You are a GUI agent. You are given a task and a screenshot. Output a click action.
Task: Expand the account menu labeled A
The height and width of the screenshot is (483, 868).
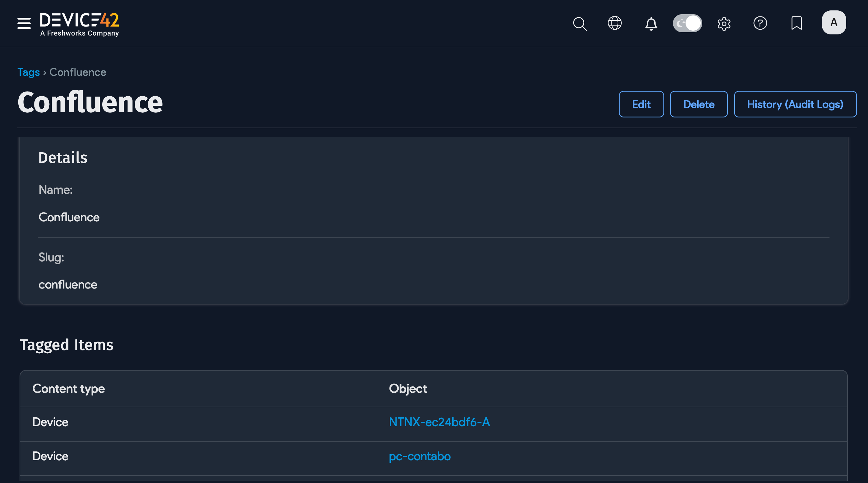coord(834,22)
